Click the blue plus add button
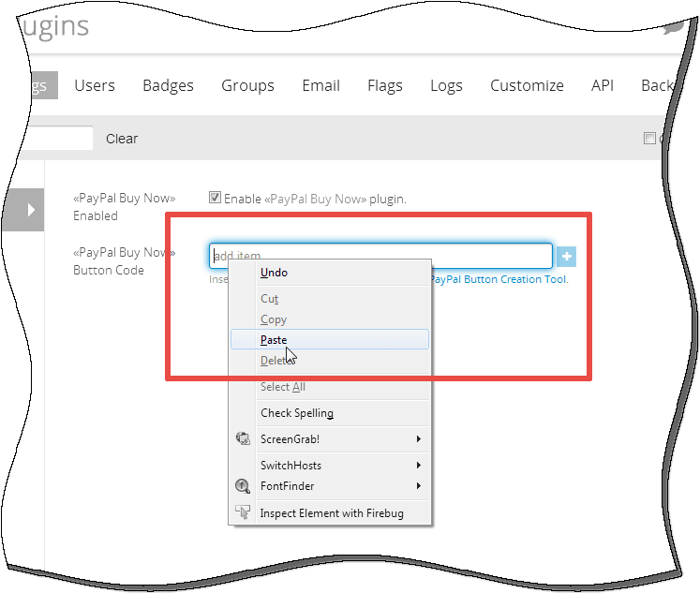 point(567,257)
